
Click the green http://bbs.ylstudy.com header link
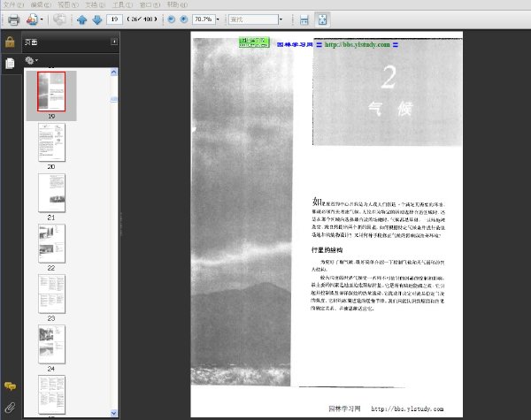coord(357,44)
